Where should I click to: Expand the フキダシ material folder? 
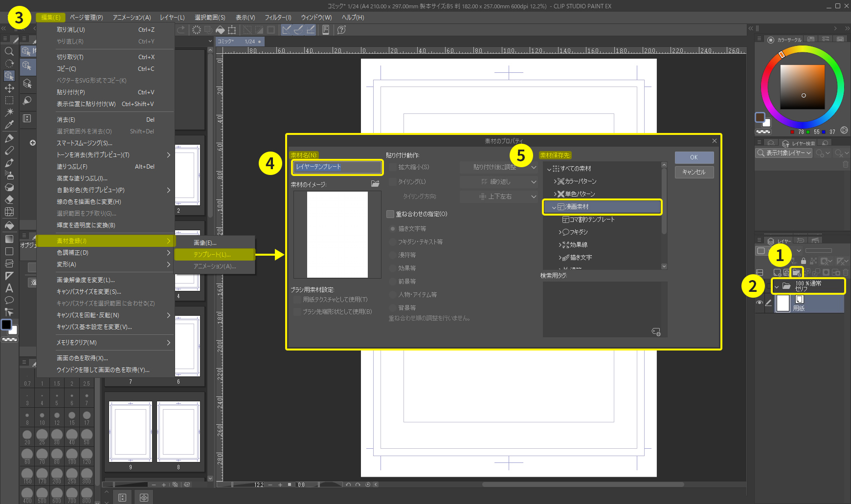560,232
